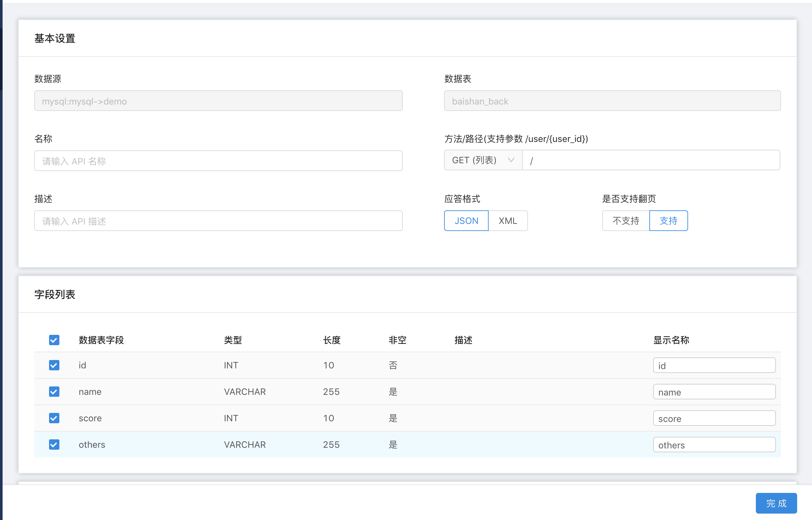
Task: Choose 不支持 for pagination
Action: (x=625, y=221)
